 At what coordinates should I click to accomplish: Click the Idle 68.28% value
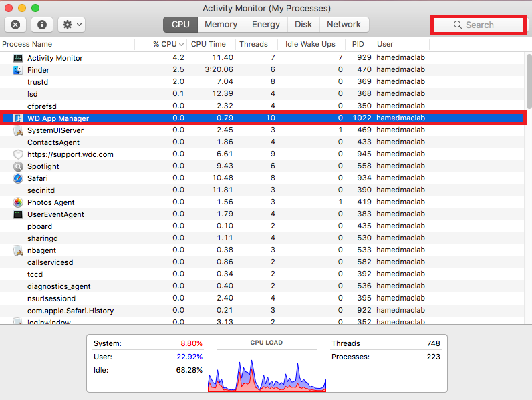tap(189, 370)
